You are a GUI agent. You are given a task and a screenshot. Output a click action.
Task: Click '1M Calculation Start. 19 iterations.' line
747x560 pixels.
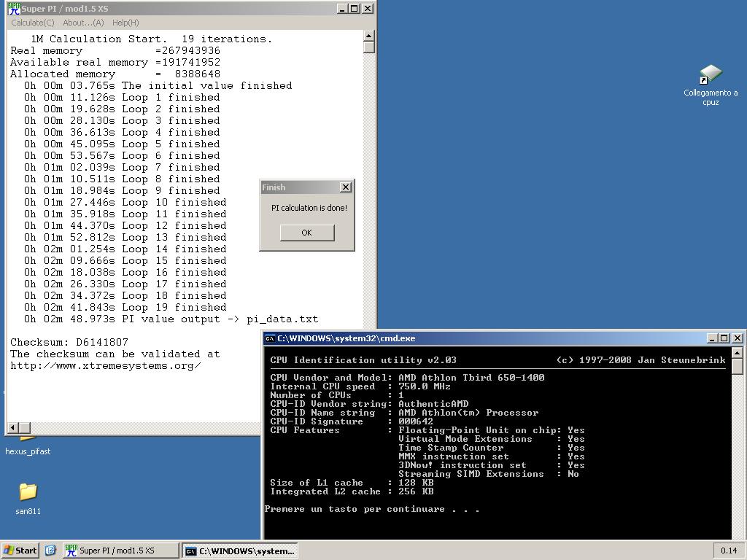tap(152, 39)
